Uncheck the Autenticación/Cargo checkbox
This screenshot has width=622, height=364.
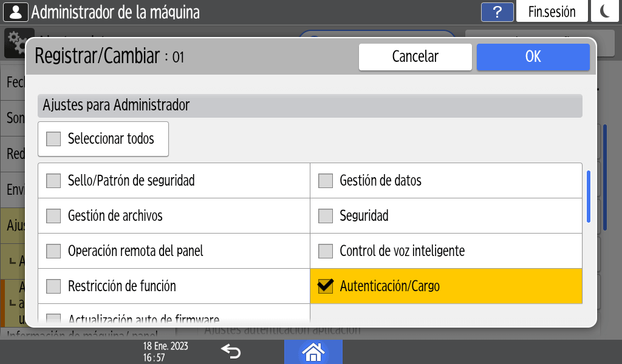click(326, 286)
